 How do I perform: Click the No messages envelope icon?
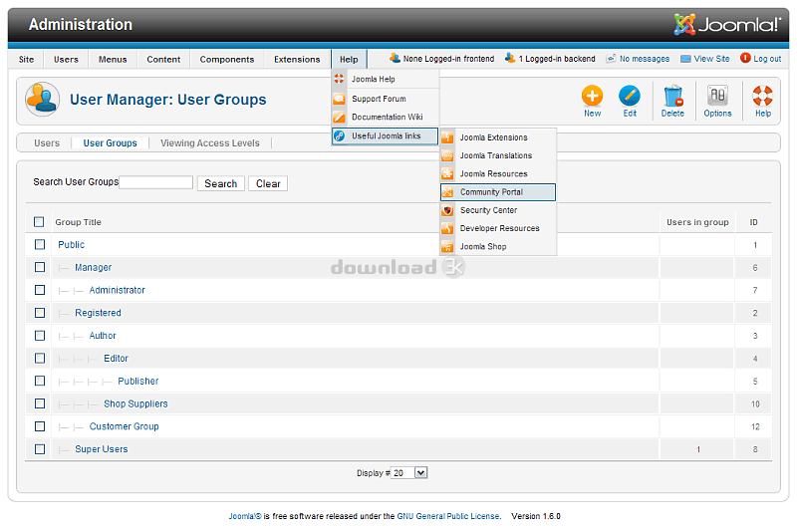click(x=611, y=59)
